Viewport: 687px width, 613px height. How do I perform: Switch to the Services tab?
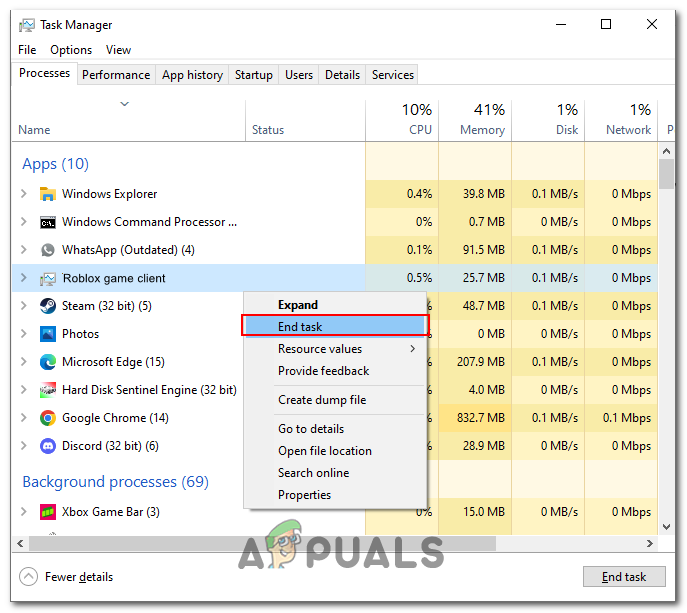tap(393, 75)
